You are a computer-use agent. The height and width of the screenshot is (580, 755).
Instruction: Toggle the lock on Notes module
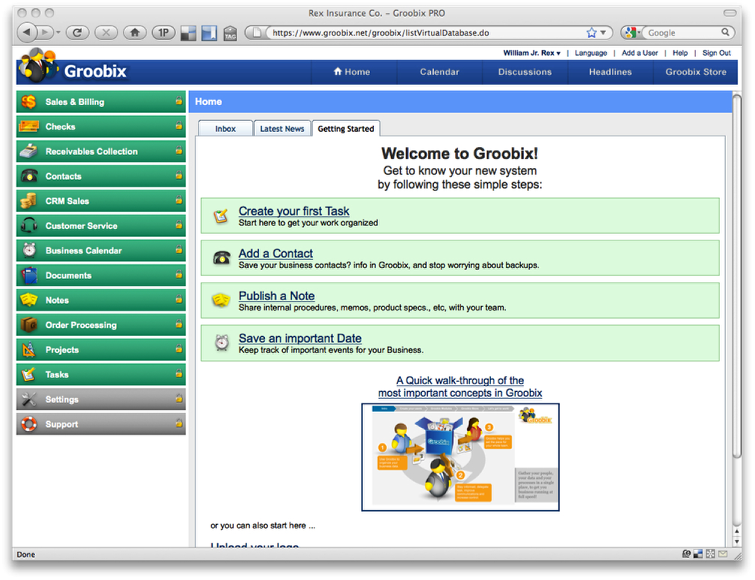click(179, 299)
